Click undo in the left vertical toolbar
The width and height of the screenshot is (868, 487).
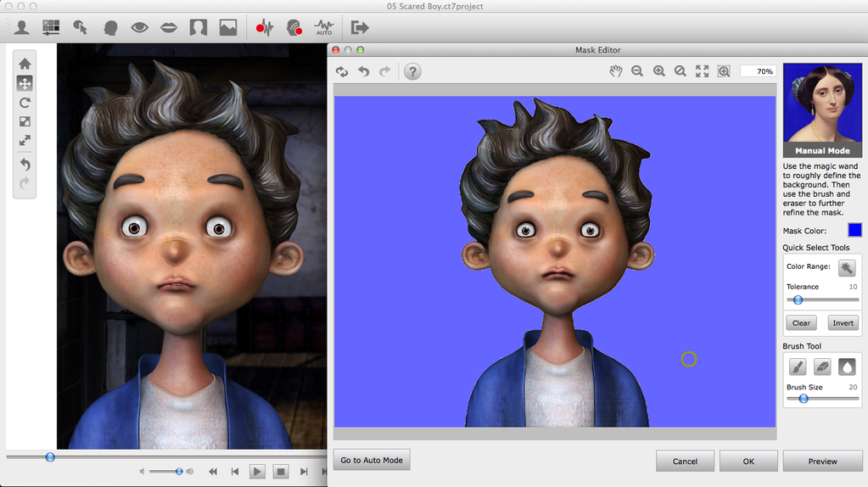(25, 165)
